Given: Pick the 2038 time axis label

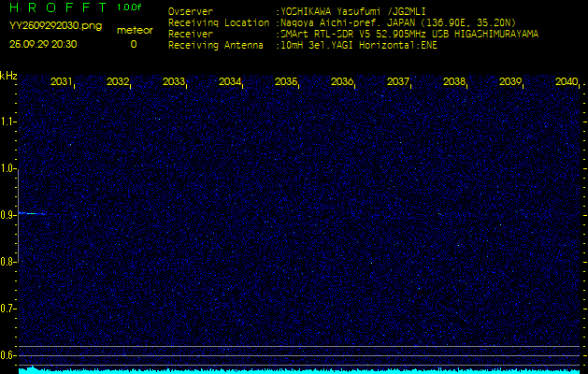Looking at the screenshot, I should pos(454,82).
